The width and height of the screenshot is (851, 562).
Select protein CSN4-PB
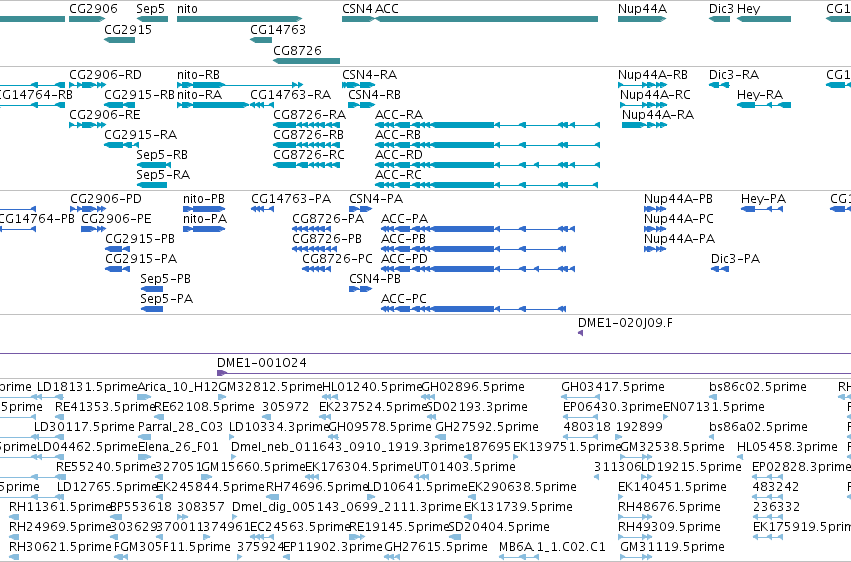(374, 278)
